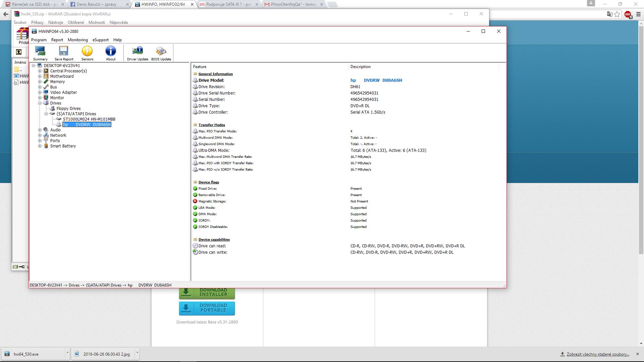The width and height of the screenshot is (644, 362).
Task: Select the ST1000LM024 HN-M101MBB drive
Action: 89,119
